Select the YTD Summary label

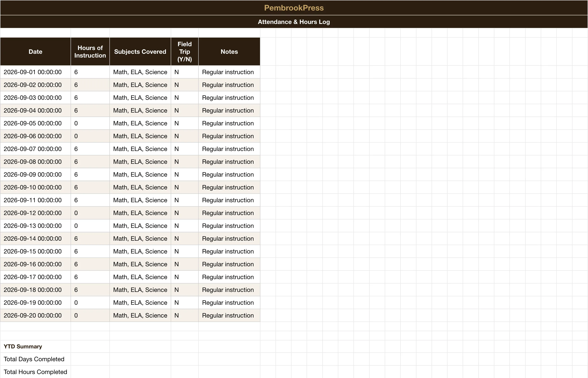[x=23, y=346]
